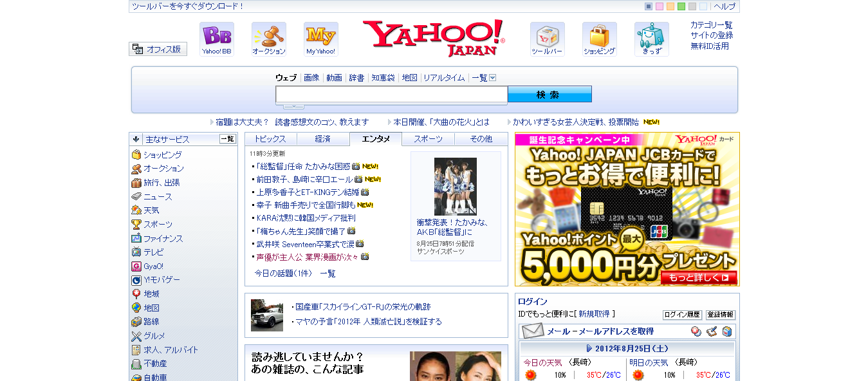The width and height of the screenshot is (868, 381).
Task: Open the カテゴリ一覧 link
Action: (x=712, y=25)
